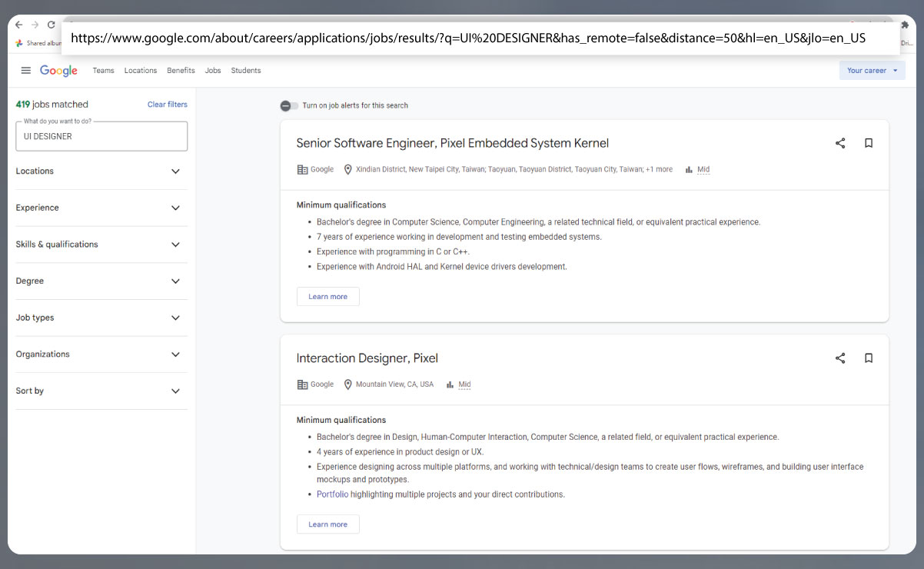Open the hamburger main menu
The width and height of the screenshot is (924, 569).
[x=25, y=71]
